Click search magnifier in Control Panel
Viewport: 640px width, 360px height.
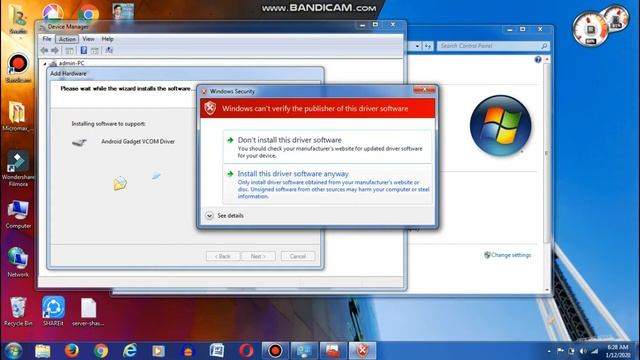click(x=544, y=46)
